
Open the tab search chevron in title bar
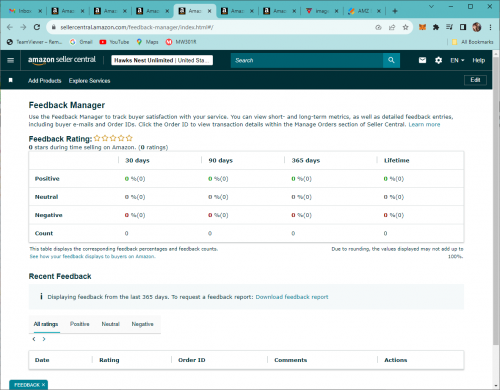click(431, 6)
